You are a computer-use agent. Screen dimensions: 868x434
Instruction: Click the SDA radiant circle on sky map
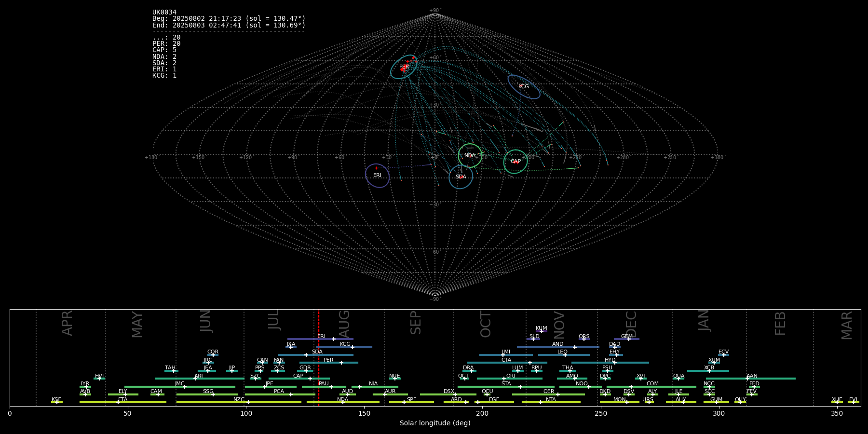pyautogui.click(x=461, y=177)
